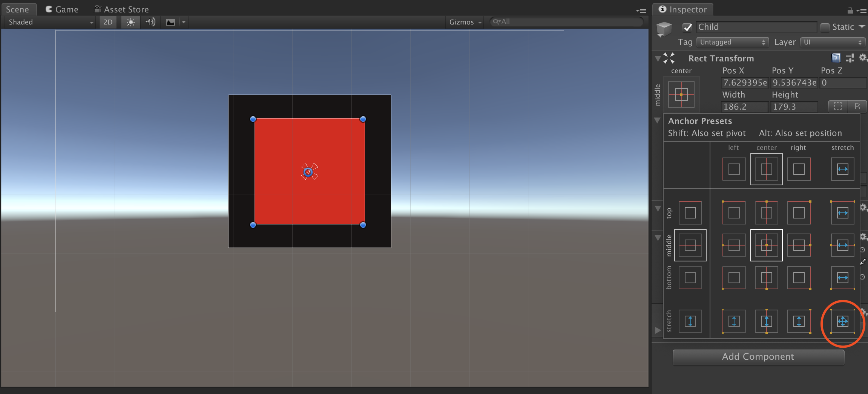Click the GameObject cube icon in Inspector

coord(664,29)
